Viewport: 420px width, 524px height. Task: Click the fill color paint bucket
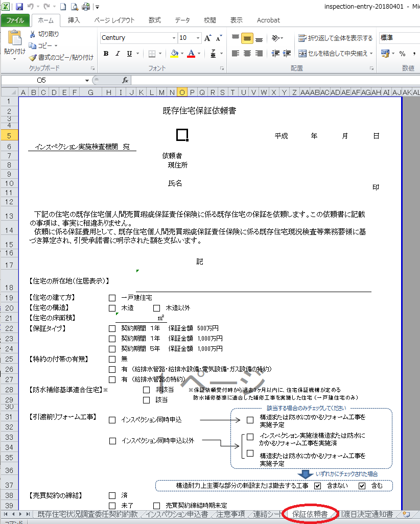[174, 54]
